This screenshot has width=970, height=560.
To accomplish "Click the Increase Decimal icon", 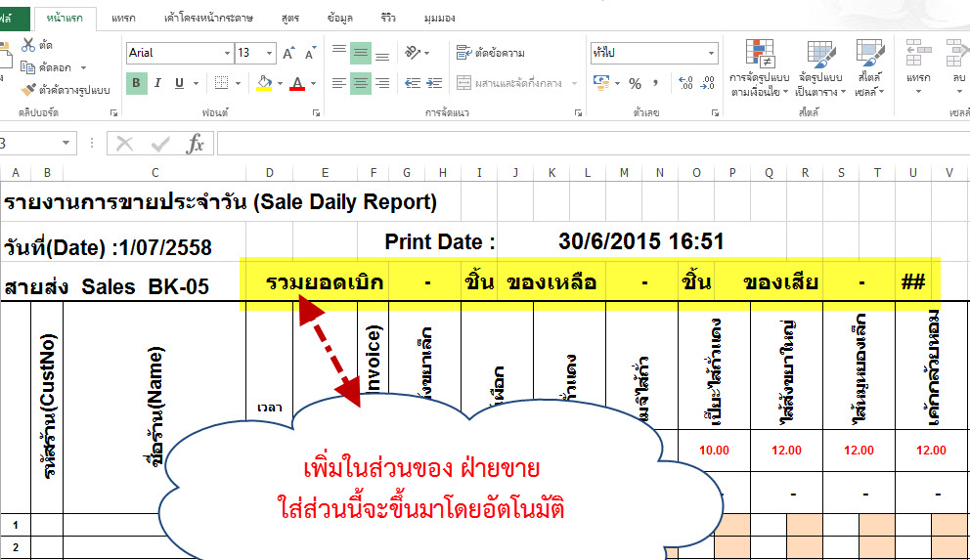I will point(684,83).
